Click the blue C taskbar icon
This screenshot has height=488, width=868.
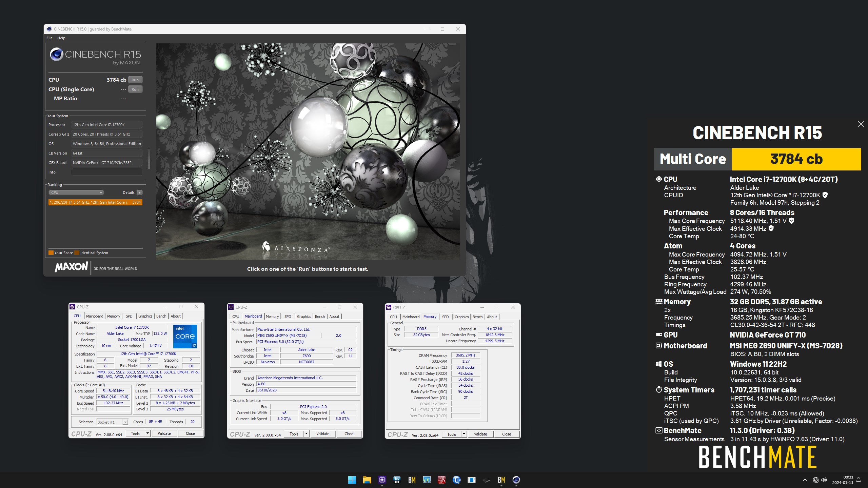click(456, 480)
